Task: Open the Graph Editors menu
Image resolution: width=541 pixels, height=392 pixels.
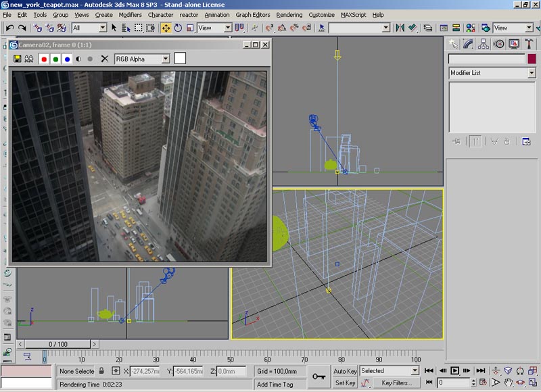Action: pos(253,15)
